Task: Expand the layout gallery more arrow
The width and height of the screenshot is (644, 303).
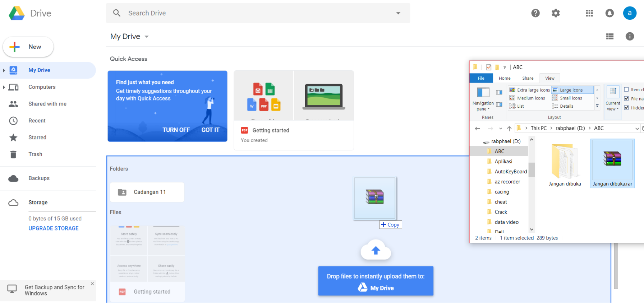Action: click(x=597, y=106)
